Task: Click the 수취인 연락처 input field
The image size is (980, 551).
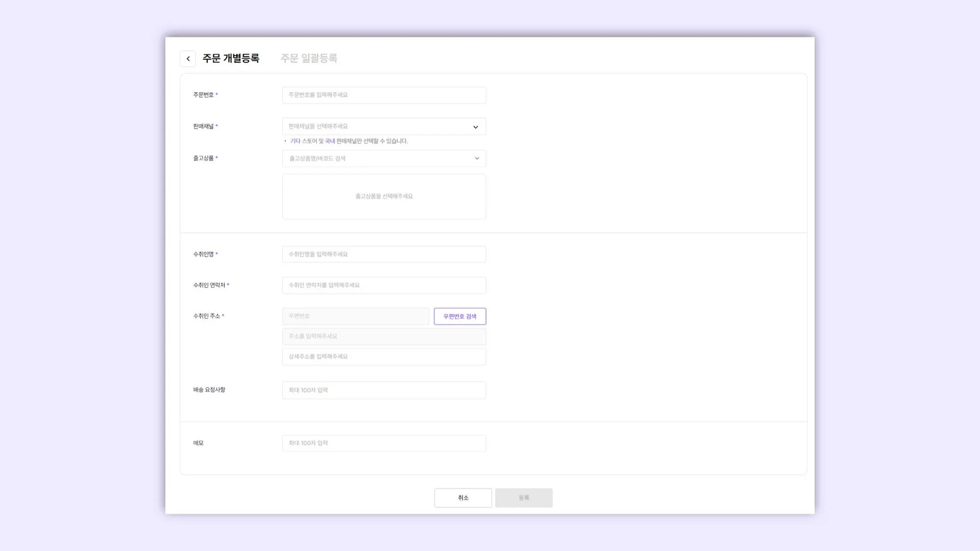Action: (384, 285)
